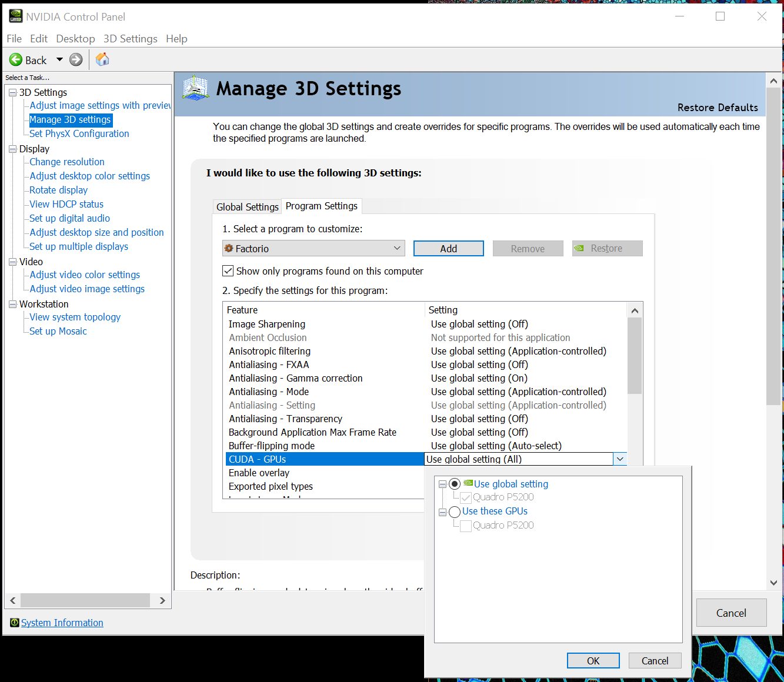Open Set up multiple displays

pos(79,246)
